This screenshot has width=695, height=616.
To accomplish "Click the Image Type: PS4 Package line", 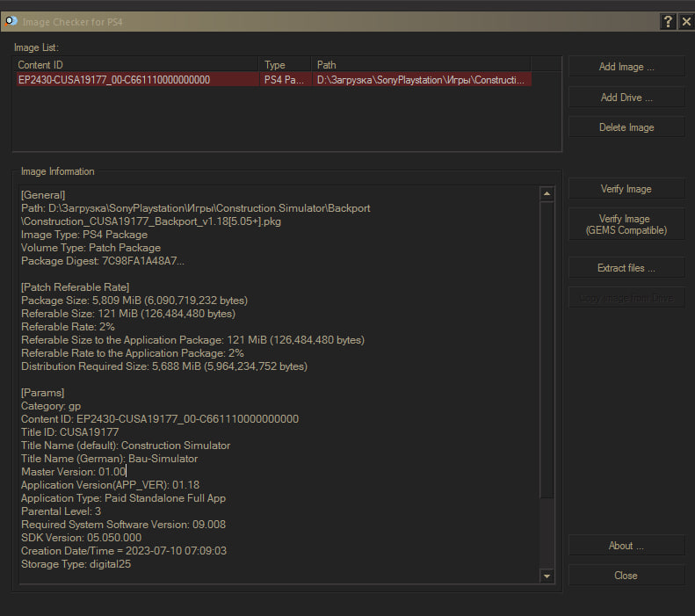I will click(84, 235).
